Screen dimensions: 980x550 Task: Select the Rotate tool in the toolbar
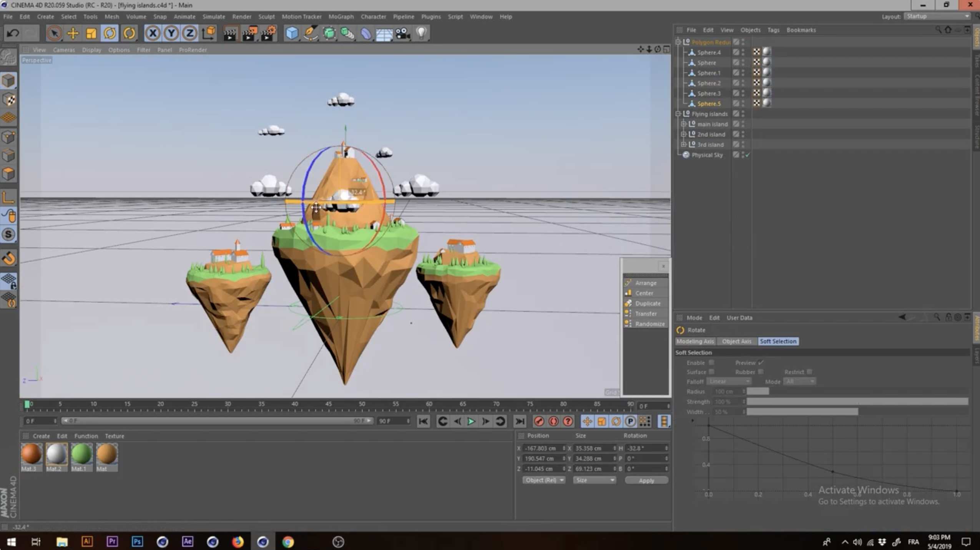[110, 33]
